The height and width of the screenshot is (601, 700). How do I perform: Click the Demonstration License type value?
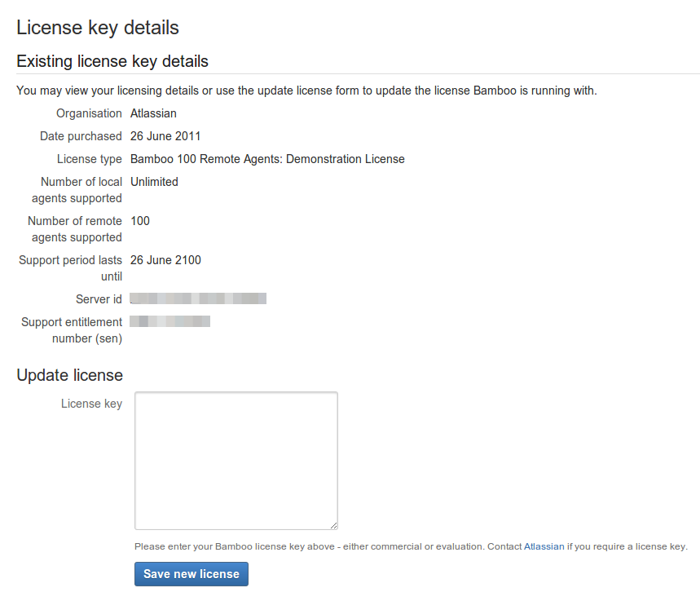[267, 159]
